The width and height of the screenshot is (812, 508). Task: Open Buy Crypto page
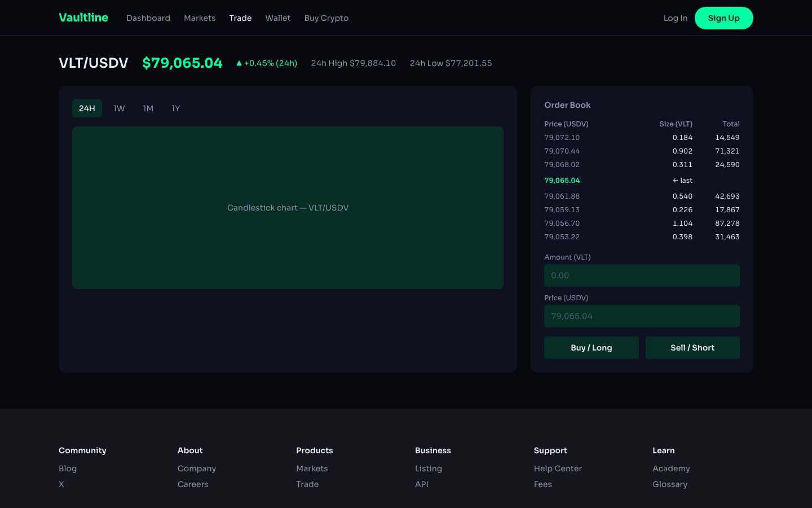pyautogui.click(x=326, y=18)
